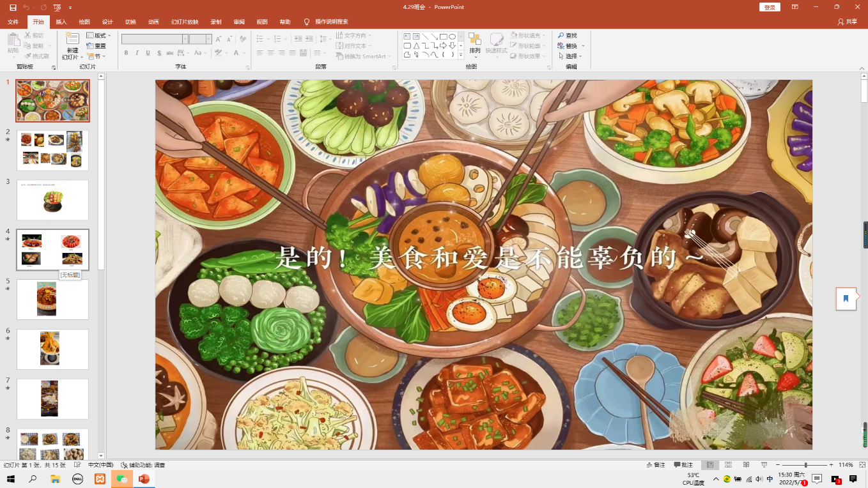Select the text box shape in gallery

(x=407, y=36)
